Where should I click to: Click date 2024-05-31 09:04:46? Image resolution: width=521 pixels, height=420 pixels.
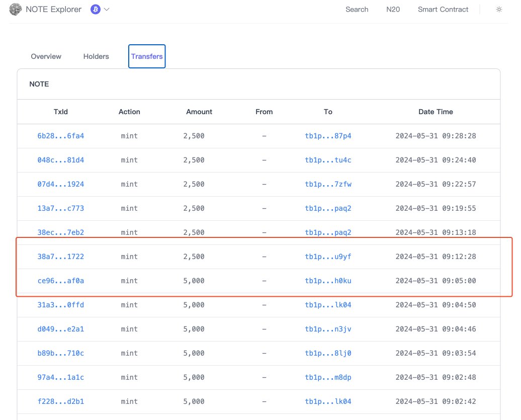coord(436,329)
